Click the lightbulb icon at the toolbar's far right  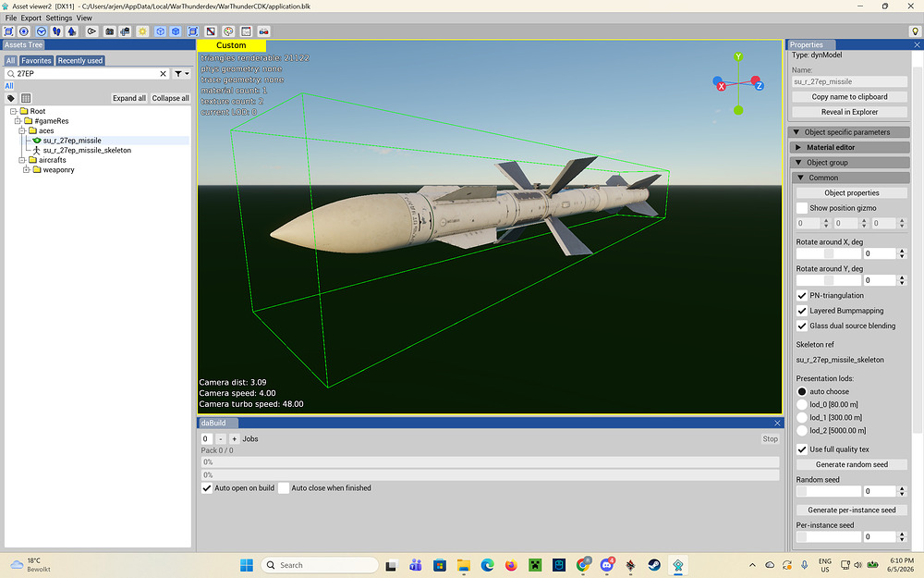(915, 31)
